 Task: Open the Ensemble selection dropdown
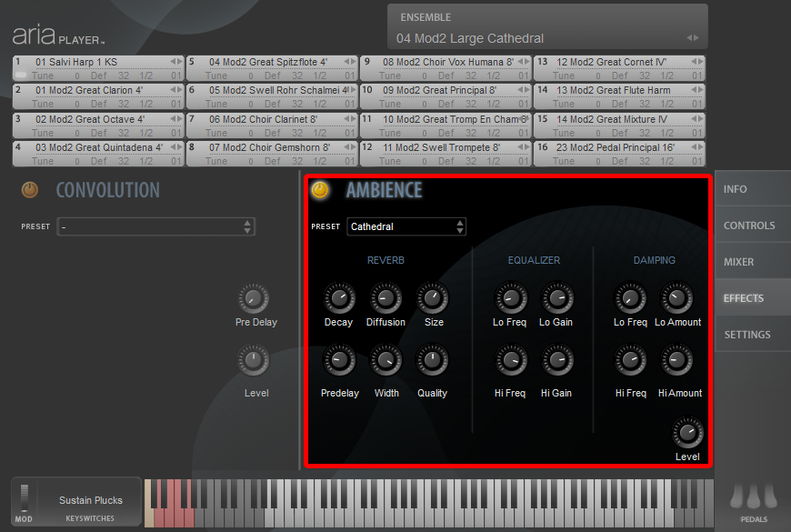[547, 38]
